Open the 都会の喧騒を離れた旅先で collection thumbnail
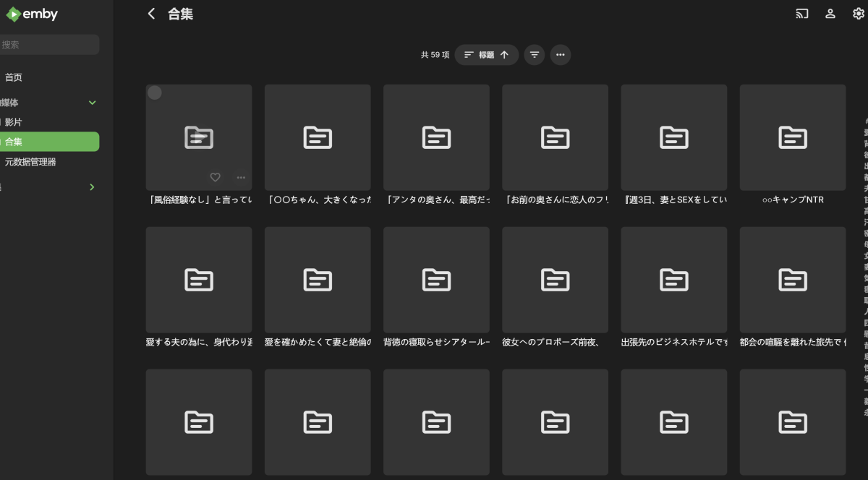Image resolution: width=868 pixels, height=480 pixels. [x=793, y=280]
